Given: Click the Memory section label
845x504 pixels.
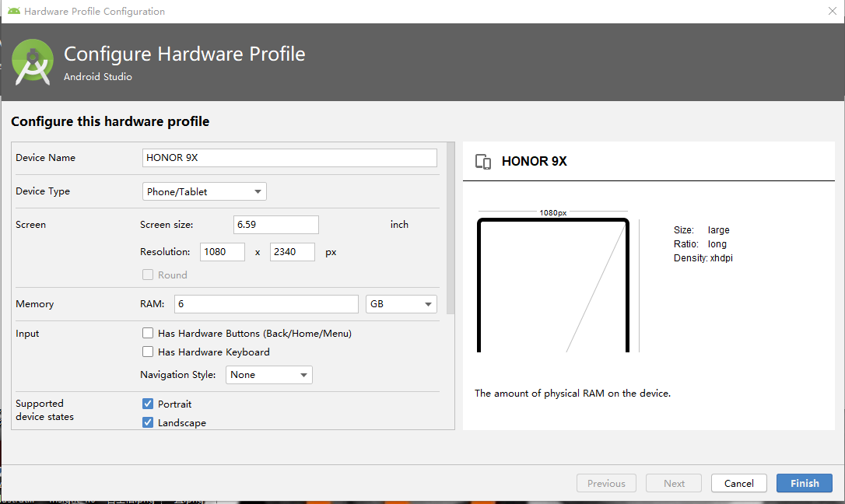Looking at the screenshot, I should pyautogui.click(x=34, y=303).
